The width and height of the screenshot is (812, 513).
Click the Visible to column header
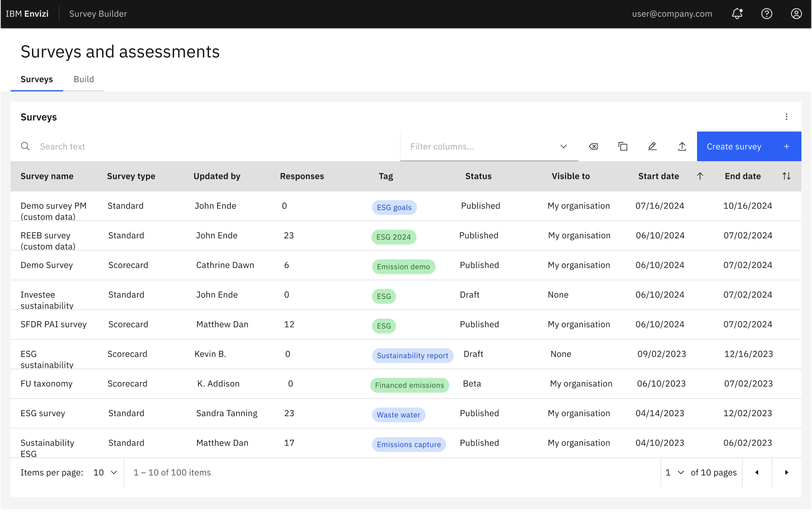coord(571,176)
